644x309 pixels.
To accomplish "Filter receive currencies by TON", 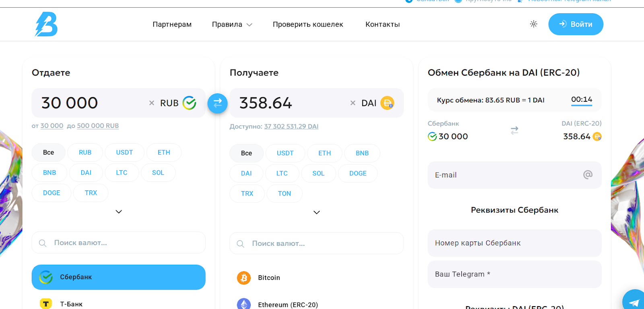I will click(285, 194).
